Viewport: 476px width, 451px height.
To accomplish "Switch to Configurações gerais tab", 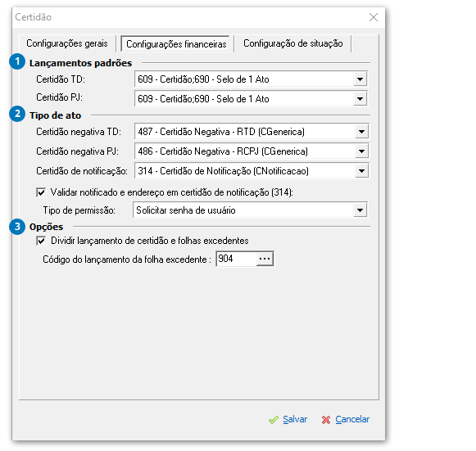I will tap(67, 43).
